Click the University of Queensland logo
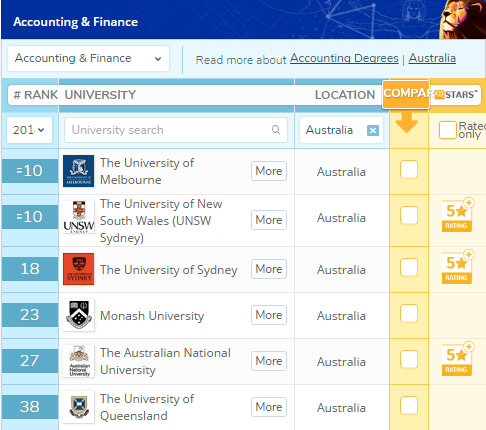This screenshot has height=430, width=486. click(x=78, y=407)
